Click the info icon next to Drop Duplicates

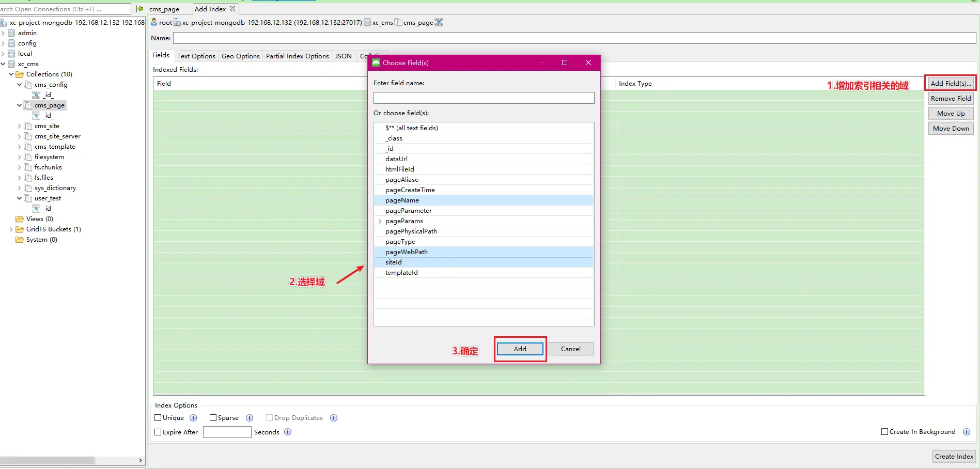(x=334, y=418)
